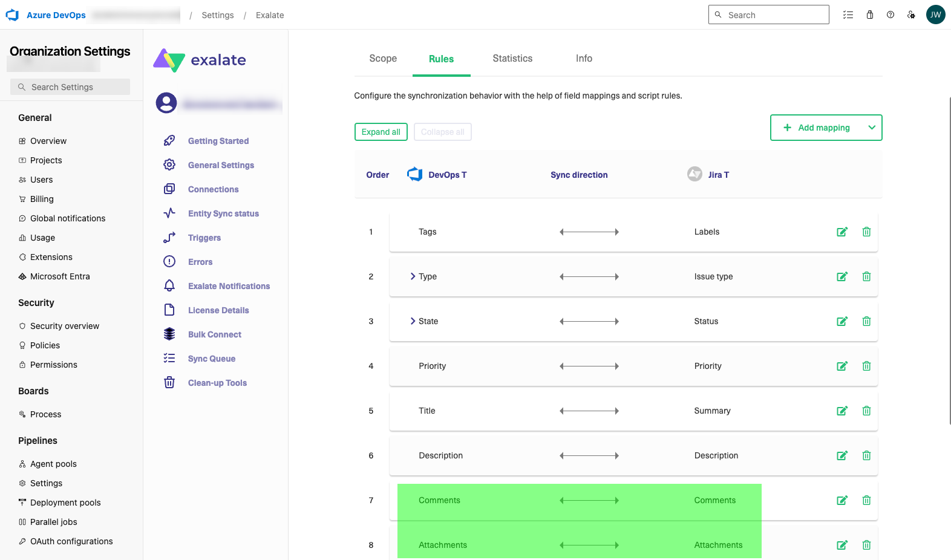Delete the Attachments mapping
This screenshot has height=560, width=951.
tap(866, 545)
